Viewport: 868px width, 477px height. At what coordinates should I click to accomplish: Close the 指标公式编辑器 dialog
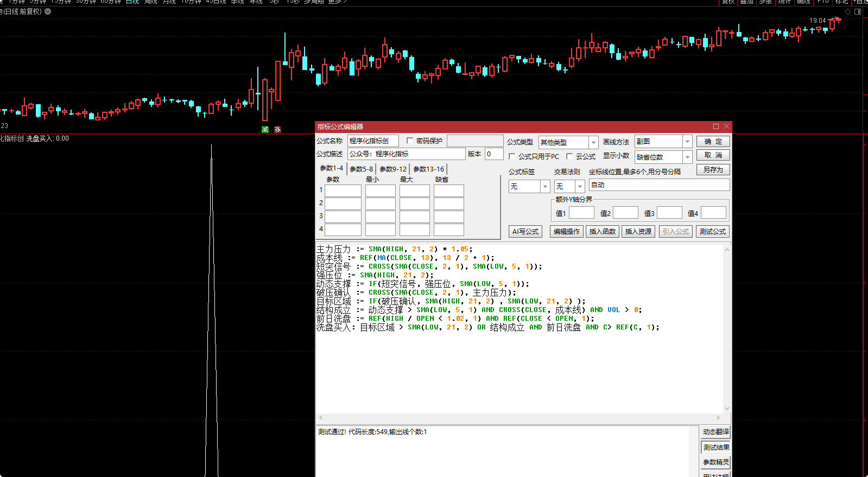[x=726, y=126]
